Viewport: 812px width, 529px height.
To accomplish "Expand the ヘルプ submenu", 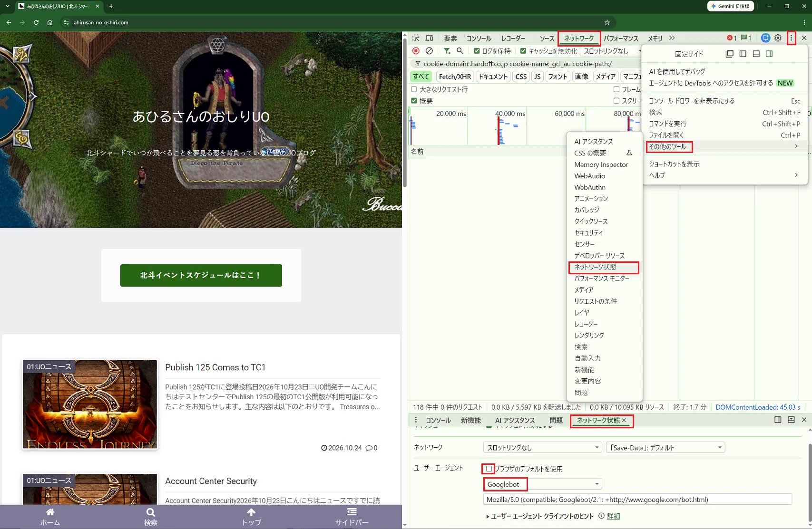I will [x=725, y=175].
